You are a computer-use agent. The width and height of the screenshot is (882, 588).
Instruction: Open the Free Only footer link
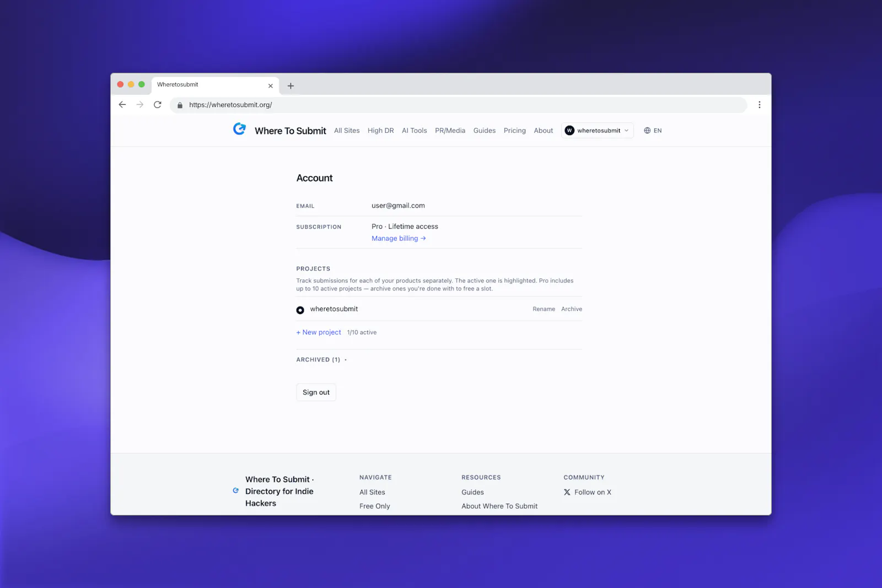click(x=375, y=506)
